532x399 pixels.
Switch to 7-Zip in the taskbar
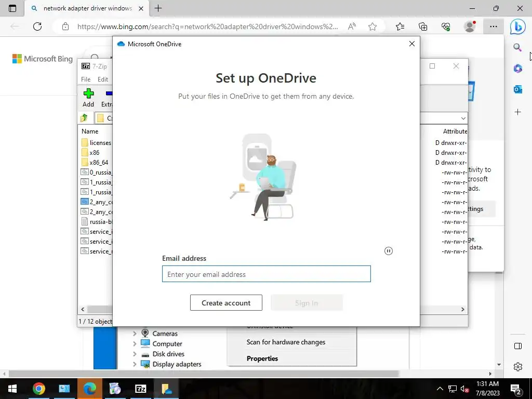pos(140,389)
